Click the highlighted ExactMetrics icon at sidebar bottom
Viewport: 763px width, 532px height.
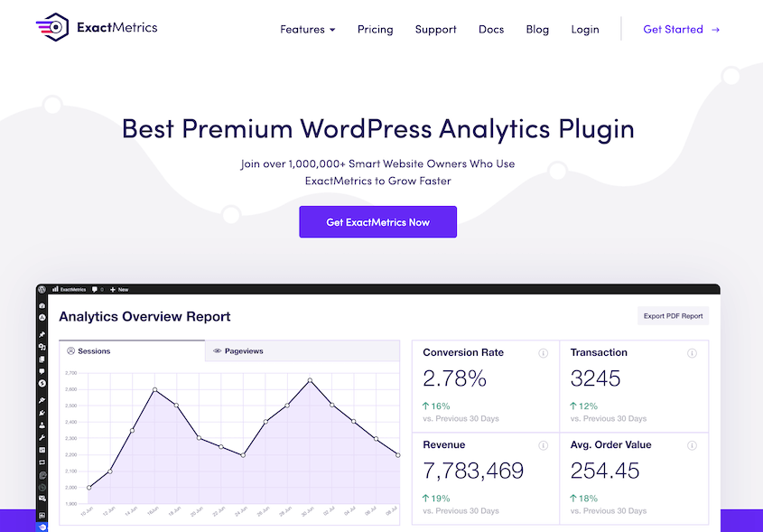(x=42, y=527)
